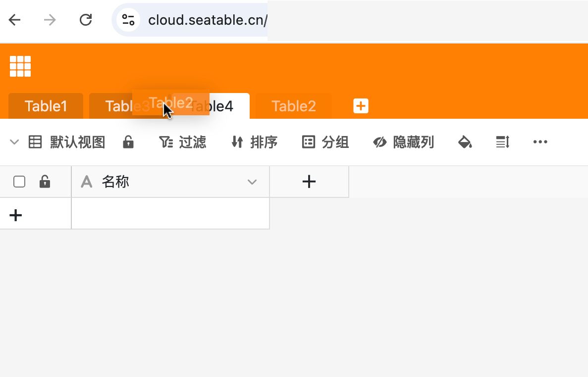Expand the views list chevron
This screenshot has width=588, height=377.
(15, 142)
